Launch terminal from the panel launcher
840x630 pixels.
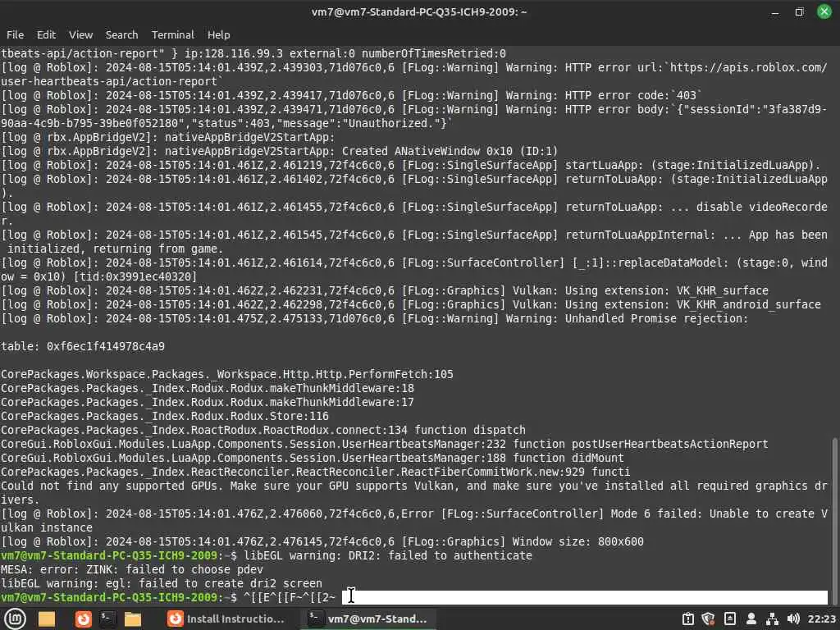[x=107, y=619]
